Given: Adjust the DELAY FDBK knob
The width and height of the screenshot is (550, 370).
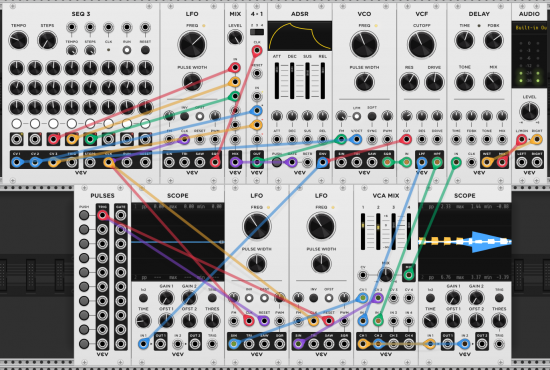Looking at the screenshot, I should tap(494, 40).
